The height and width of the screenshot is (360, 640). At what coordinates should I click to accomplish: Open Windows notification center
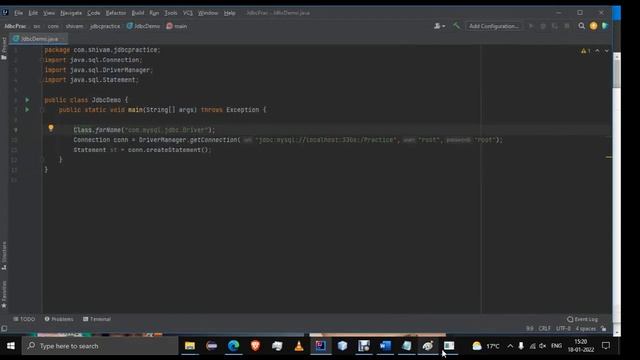pos(606,346)
